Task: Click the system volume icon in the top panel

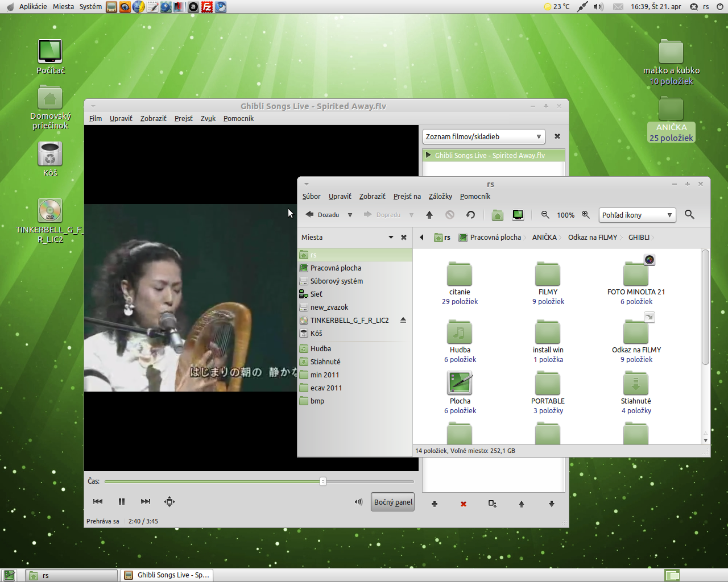Action: pos(598,7)
